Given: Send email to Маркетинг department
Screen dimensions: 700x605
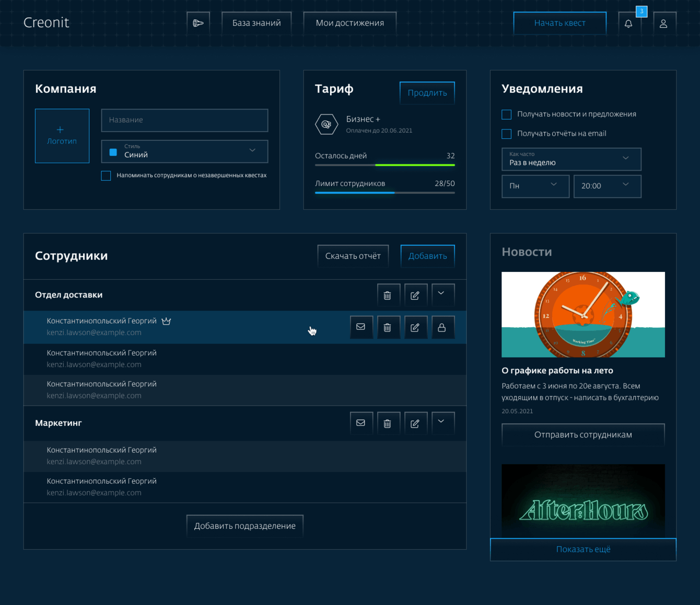Looking at the screenshot, I should 360,423.
